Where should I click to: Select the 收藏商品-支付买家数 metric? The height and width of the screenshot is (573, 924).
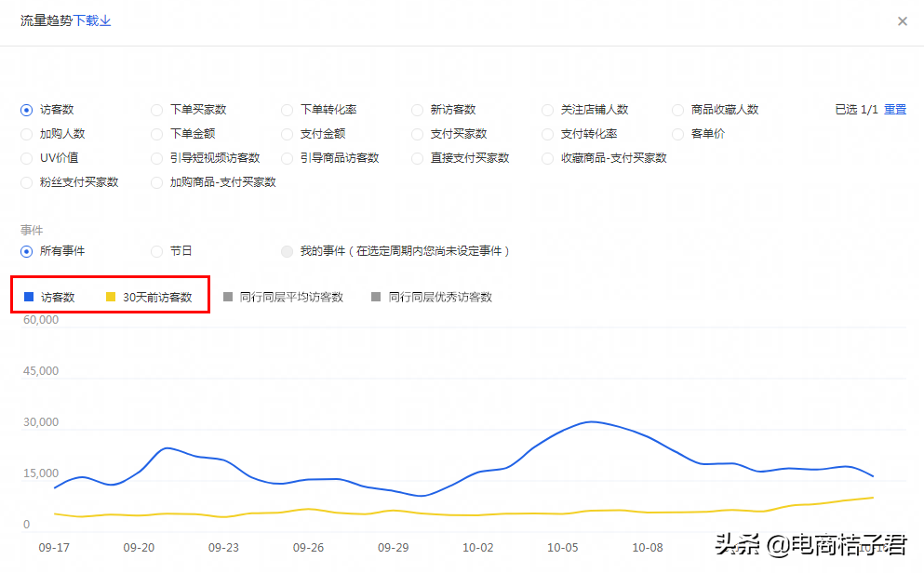click(547, 157)
